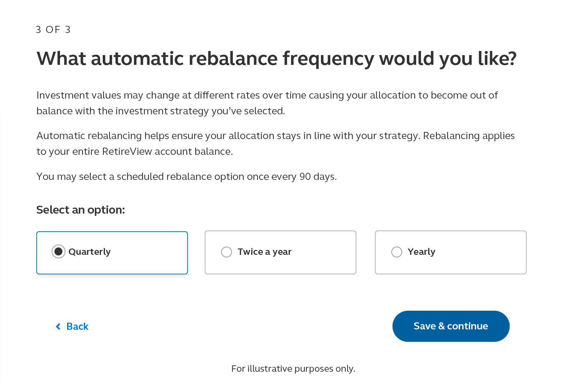The image size is (586, 392).
Task: Click the For illustrative purposes only footnote
Action: coord(293,368)
